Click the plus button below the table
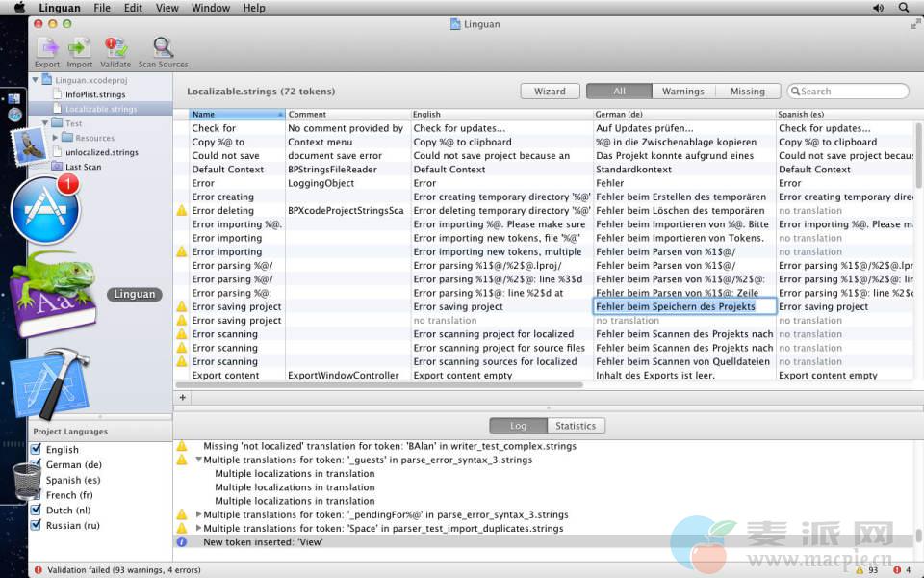Screen dimensions: 924x578 point(183,397)
